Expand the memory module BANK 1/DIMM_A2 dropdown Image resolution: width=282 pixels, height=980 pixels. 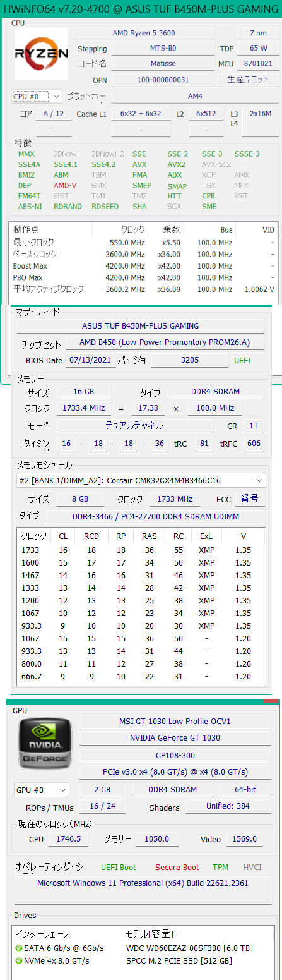[141, 480]
